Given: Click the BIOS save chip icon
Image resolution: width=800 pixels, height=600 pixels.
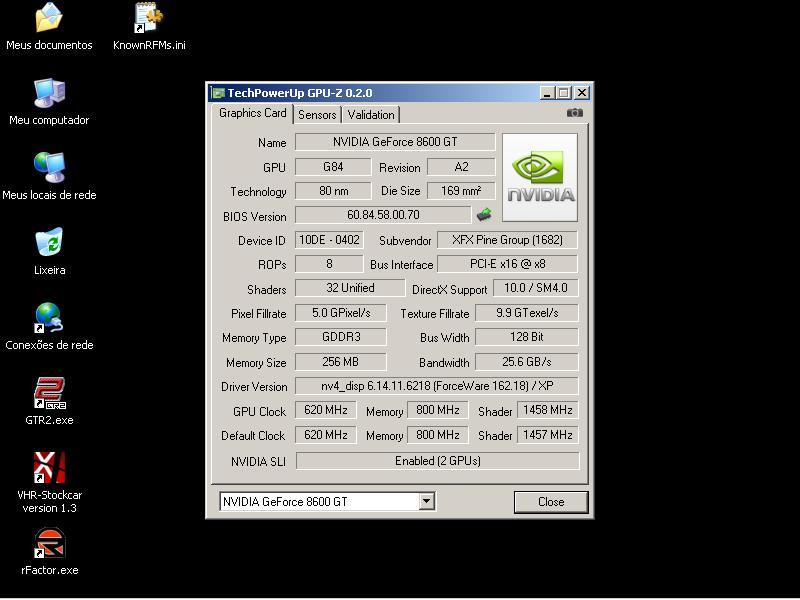Looking at the screenshot, I should click(484, 214).
